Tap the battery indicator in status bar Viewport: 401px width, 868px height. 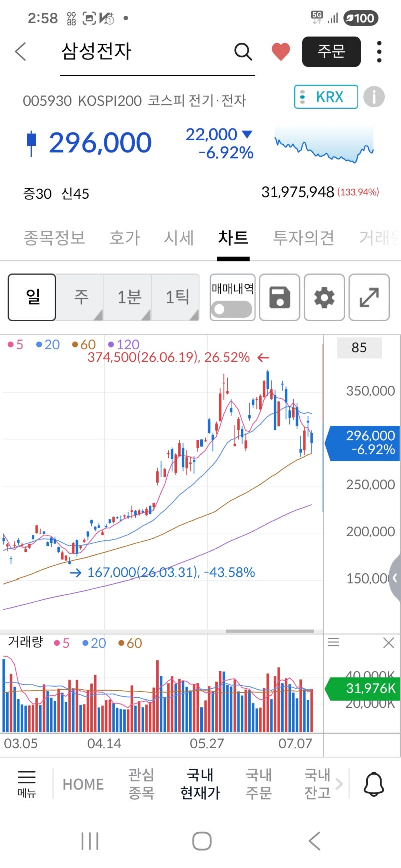tap(361, 18)
